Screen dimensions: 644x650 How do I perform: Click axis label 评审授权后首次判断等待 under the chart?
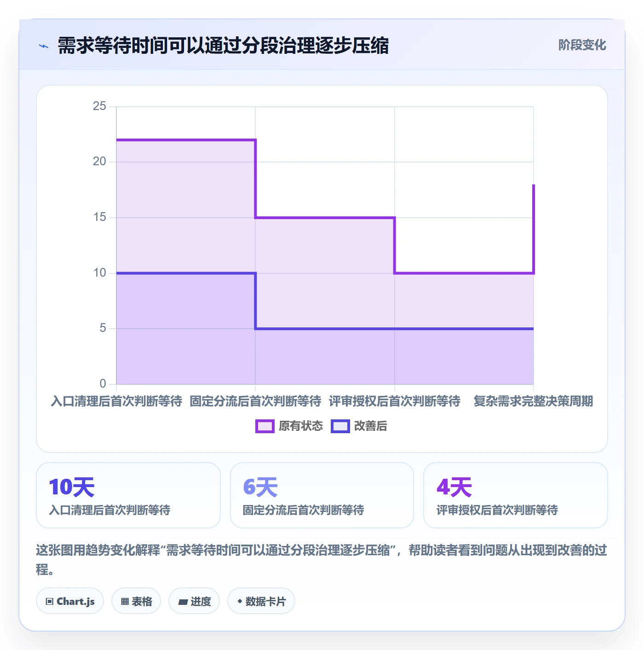(395, 401)
